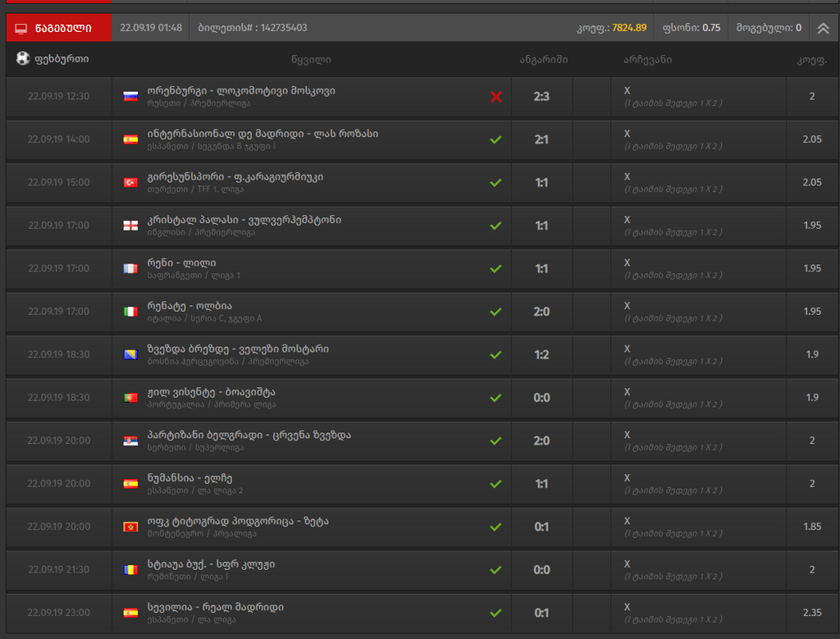Click the green check on სტიაუა ბუქ. row

[496, 570]
